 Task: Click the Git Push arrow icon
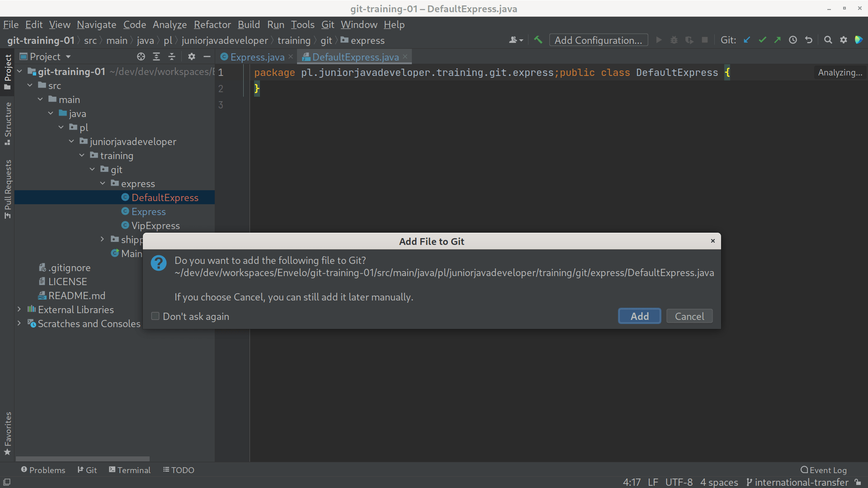tap(778, 40)
